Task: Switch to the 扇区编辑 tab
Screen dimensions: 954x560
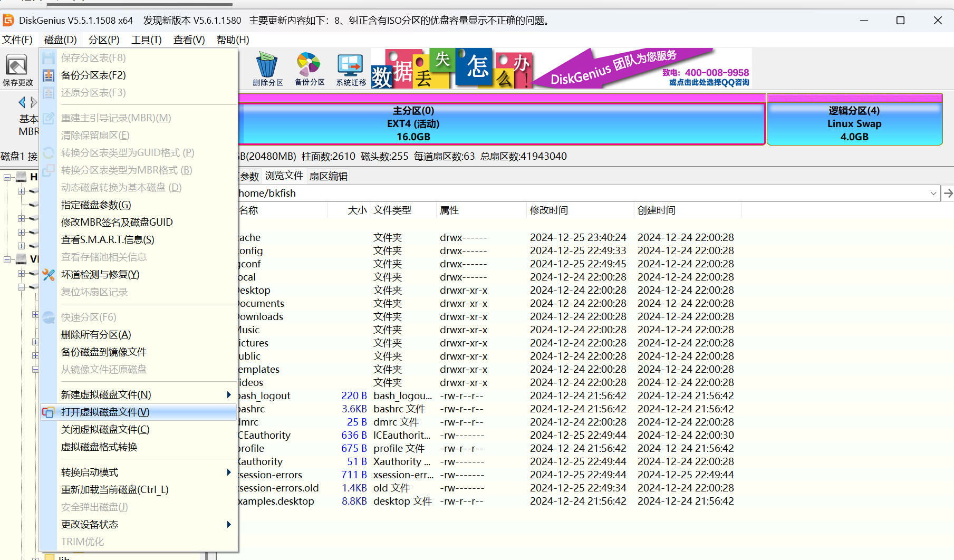Action: [x=328, y=177]
